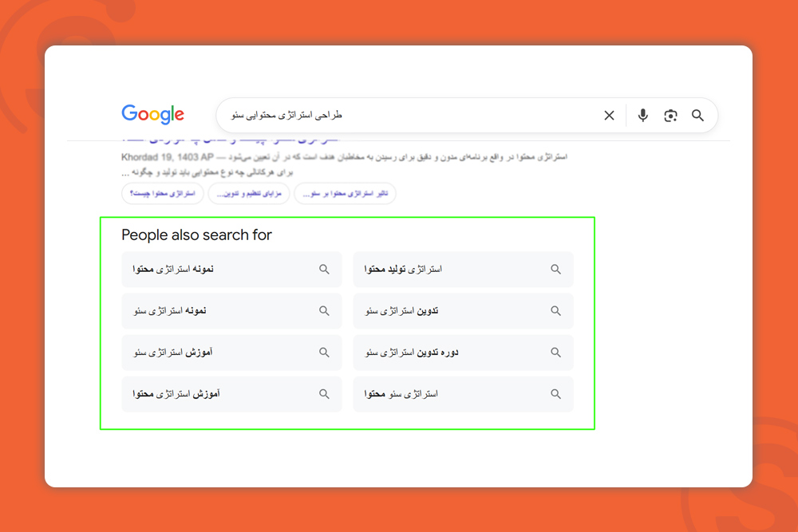The width and height of the screenshot is (798, 532).
Task: Click the X icon to clear the search query
Action: pyautogui.click(x=609, y=115)
